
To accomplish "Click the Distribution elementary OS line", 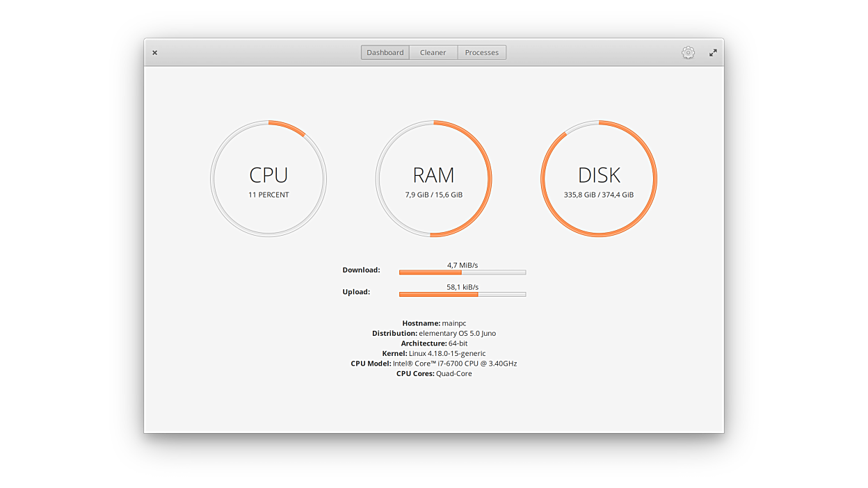I will point(434,334).
